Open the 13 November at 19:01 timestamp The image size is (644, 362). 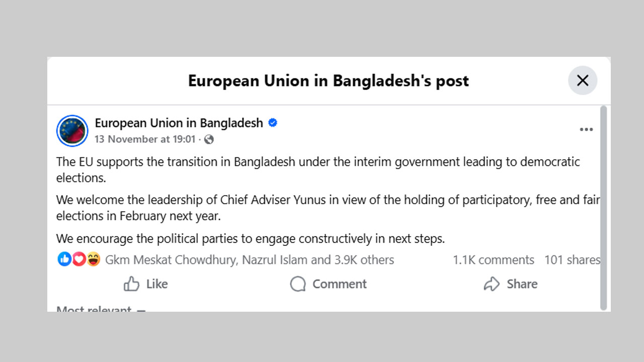click(x=145, y=139)
